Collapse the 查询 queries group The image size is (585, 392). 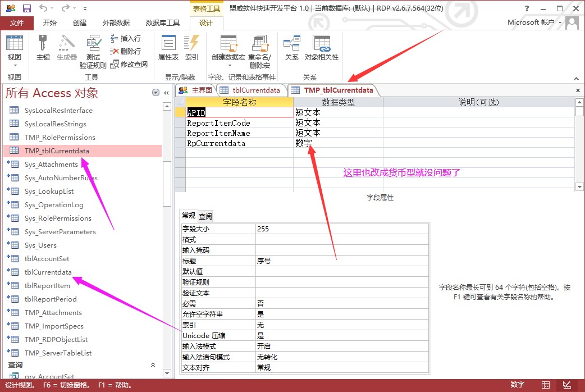pos(153,364)
